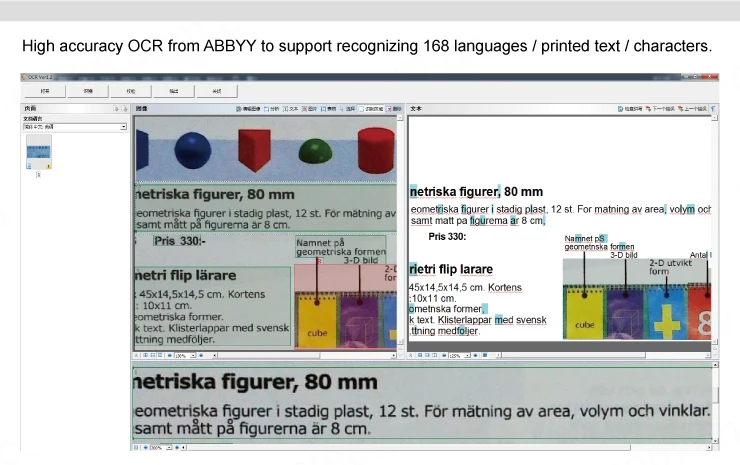Click the second page icon in pages panel header
740x465 pixels.
(124, 109)
